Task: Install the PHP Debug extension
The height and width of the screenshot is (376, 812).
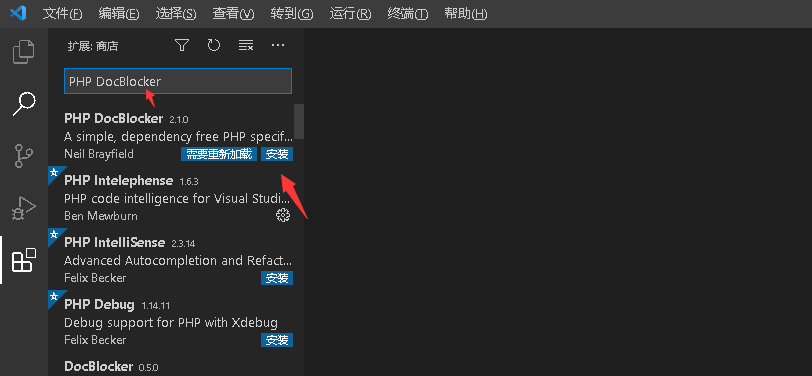Action: [x=277, y=340]
